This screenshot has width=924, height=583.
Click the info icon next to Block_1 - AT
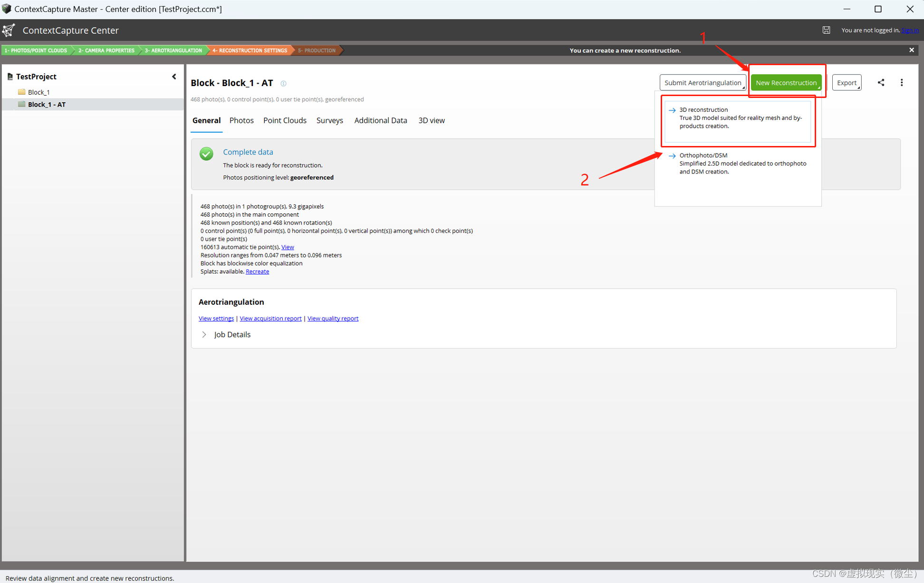pyautogui.click(x=284, y=83)
